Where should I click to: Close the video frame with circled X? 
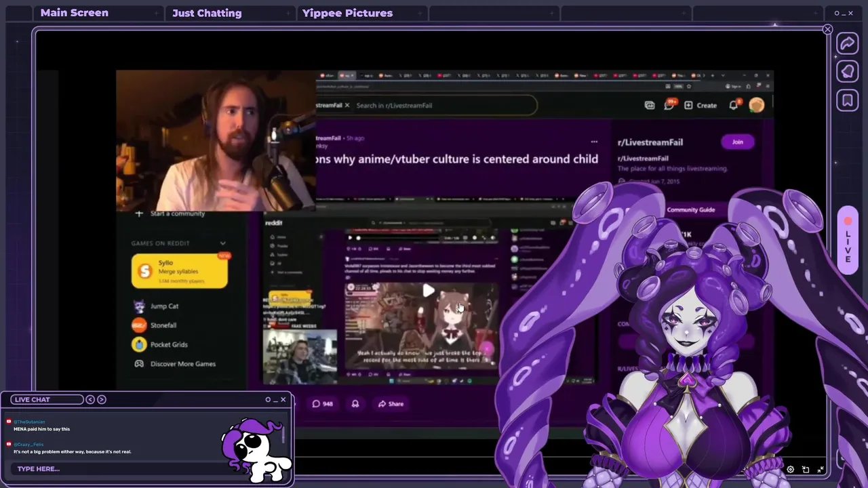(x=827, y=29)
